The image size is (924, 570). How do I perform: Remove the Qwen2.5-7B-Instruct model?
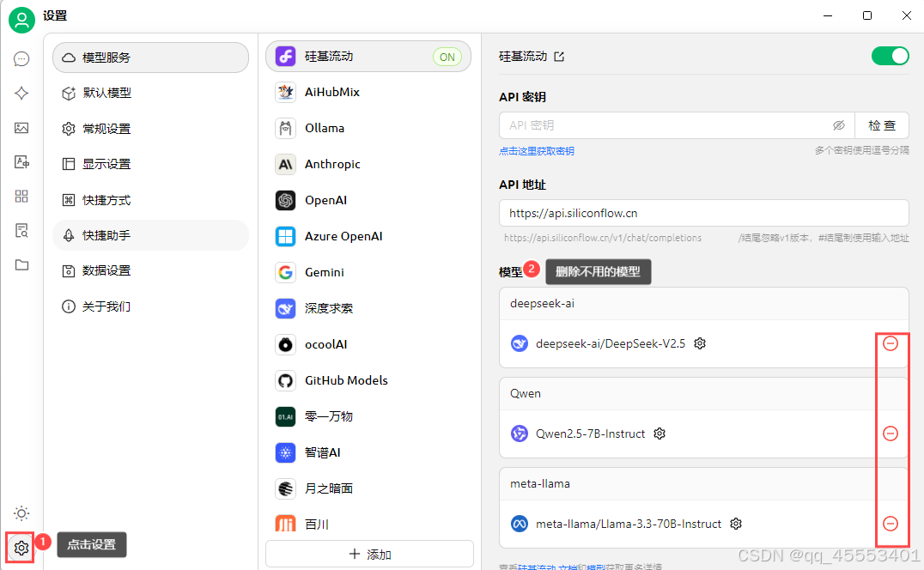click(891, 434)
